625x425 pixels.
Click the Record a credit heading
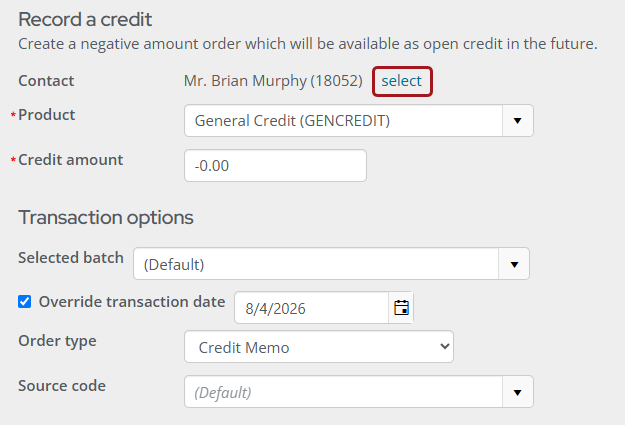(x=85, y=19)
